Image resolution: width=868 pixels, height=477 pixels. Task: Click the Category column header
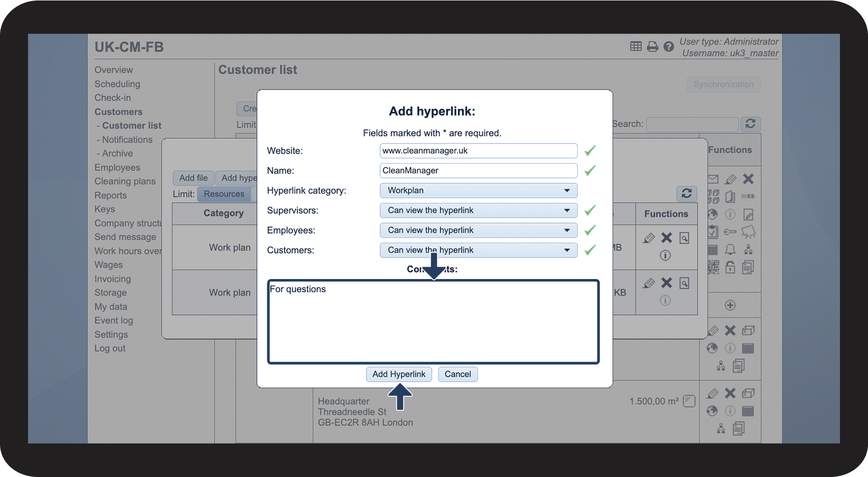(x=224, y=213)
